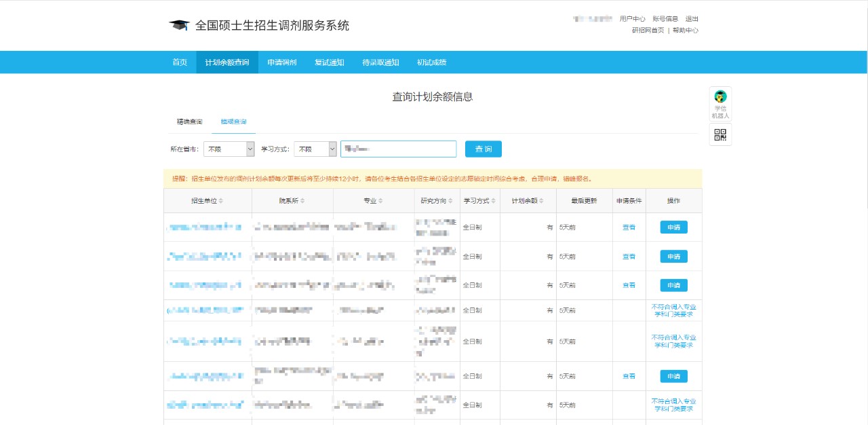Image resolution: width=868 pixels, height=425 pixels.
Task: Switch to the 精确查询 tab
Action: click(x=189, y=122)
